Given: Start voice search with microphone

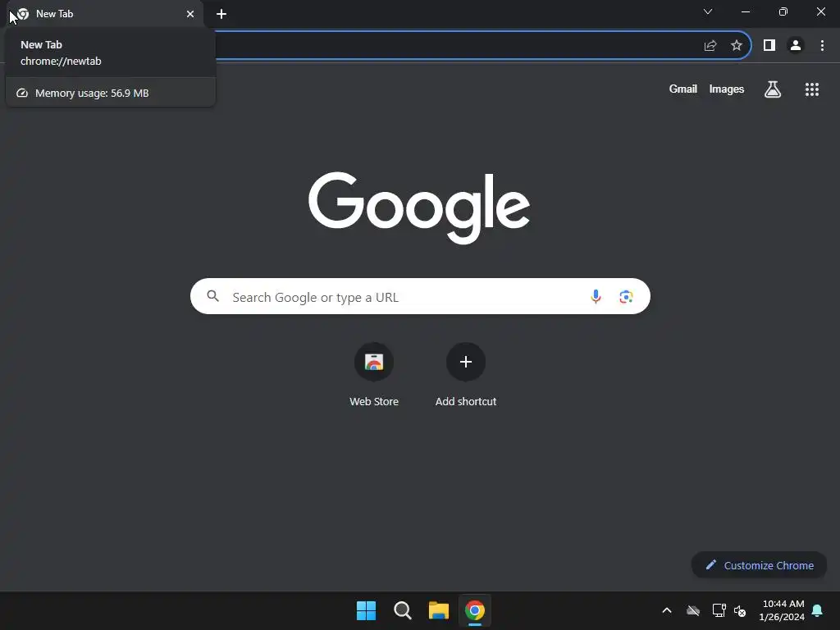Looking at the screenshot, I should 596,296.
